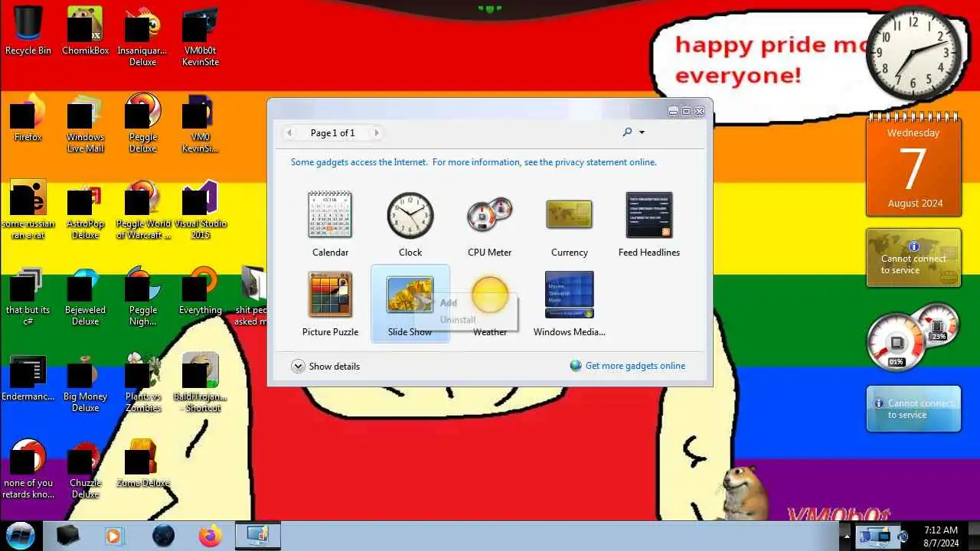Go to next gadget page arrow

[376, 133]
